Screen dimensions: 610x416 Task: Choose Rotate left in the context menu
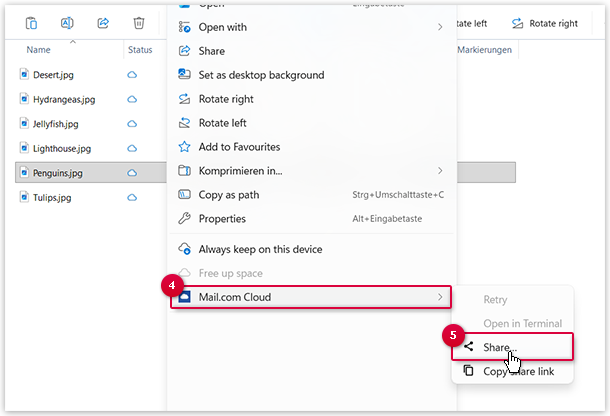(311, 123)
